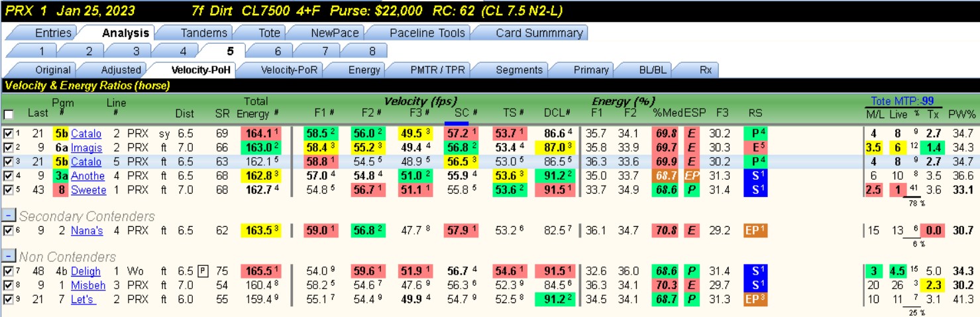Sort by F1 velocity column header
This screenshot has width=980, height=317.
[324, 113]
